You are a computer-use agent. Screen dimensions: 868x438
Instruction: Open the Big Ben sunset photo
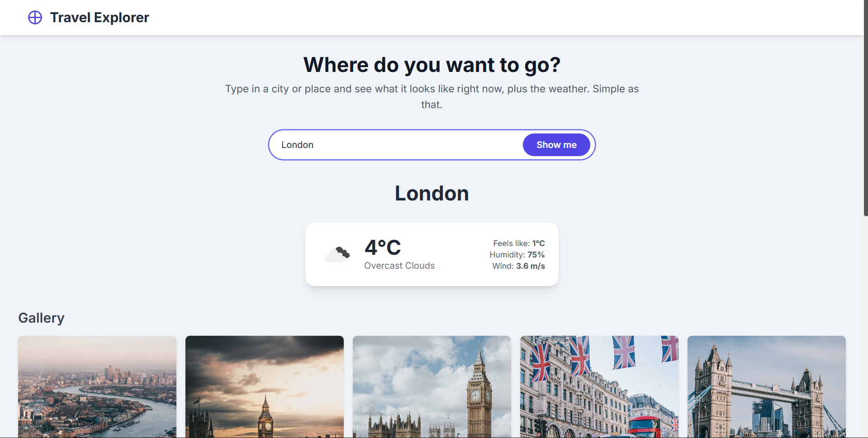pyautogui.click(x=264, y=387)
